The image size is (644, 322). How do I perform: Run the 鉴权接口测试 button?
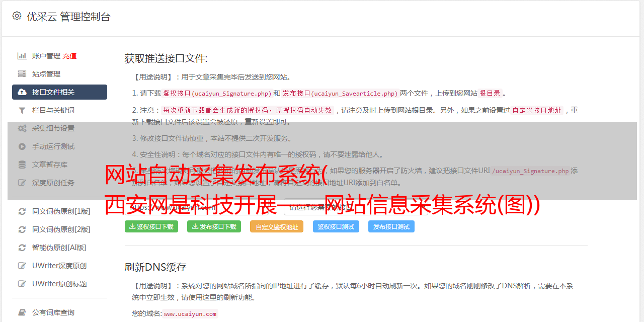coord(336,226)
